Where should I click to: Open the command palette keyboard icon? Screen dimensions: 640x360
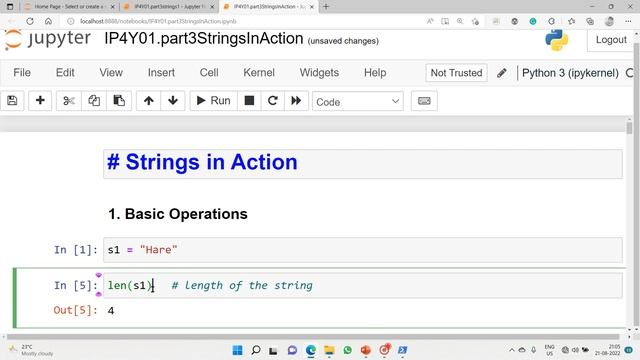tap(424, 101)
